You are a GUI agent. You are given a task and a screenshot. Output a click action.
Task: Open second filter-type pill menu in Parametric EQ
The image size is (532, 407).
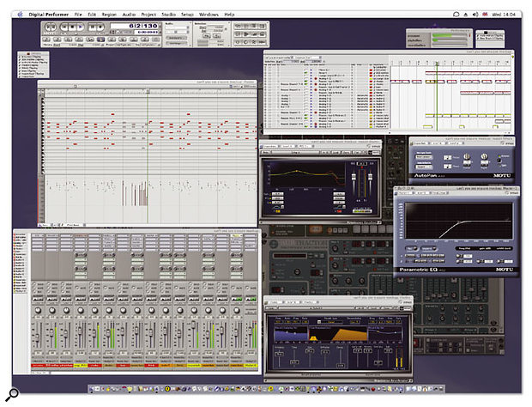(428, 248)
